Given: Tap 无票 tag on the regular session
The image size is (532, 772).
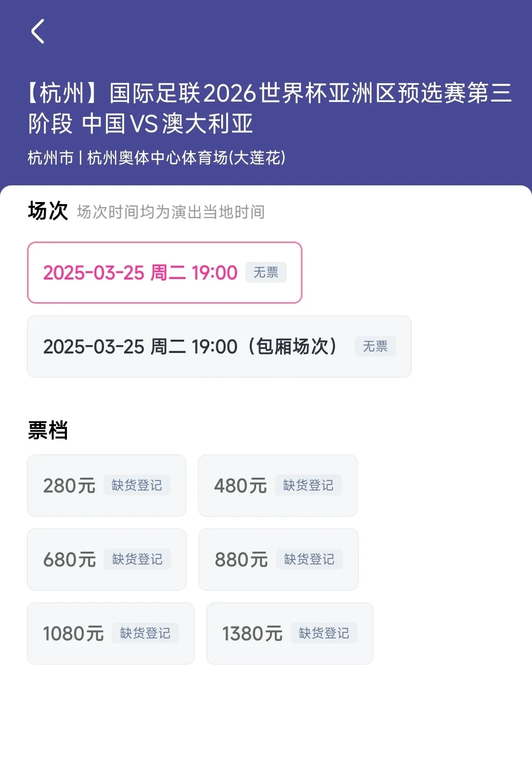Looking at the screenshot, I should 266,273.
